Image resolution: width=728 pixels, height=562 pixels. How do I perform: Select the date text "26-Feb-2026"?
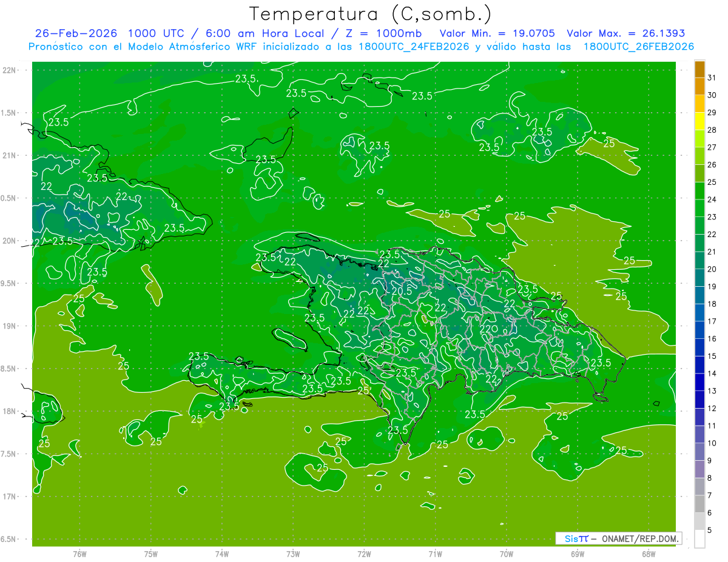[x=75, y=33]
